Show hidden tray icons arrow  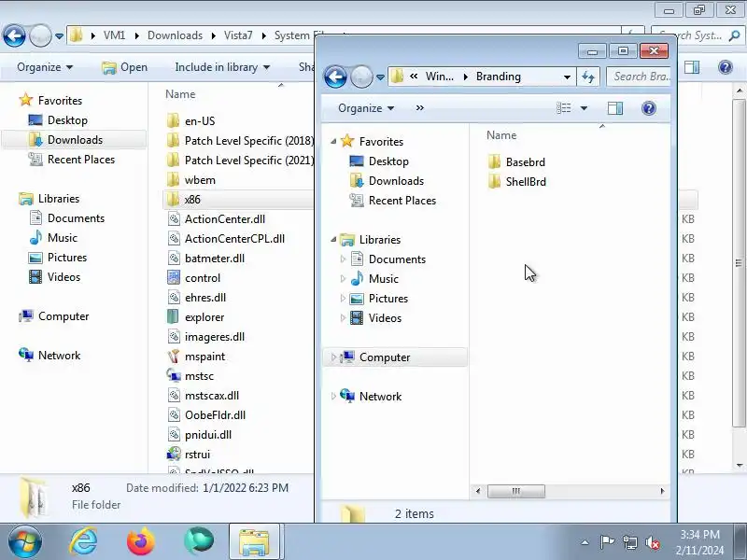(585, 542)
